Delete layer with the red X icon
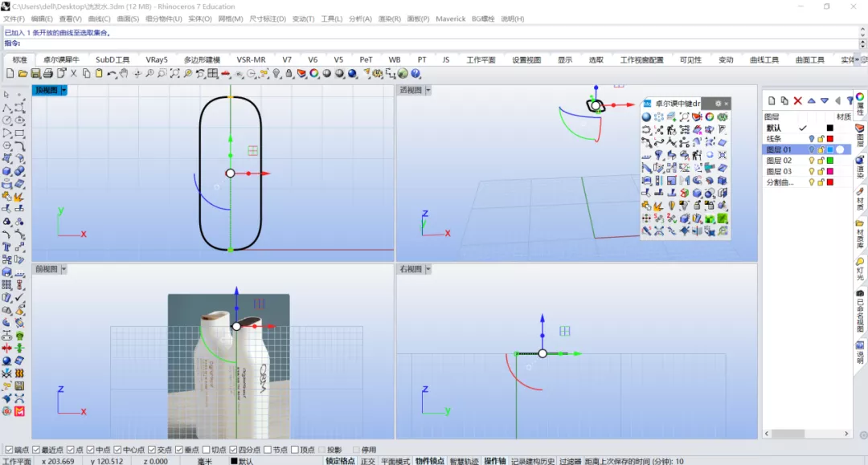Image resolution: width=868 pixels, height=465 pixels. [x=798, y=100]
